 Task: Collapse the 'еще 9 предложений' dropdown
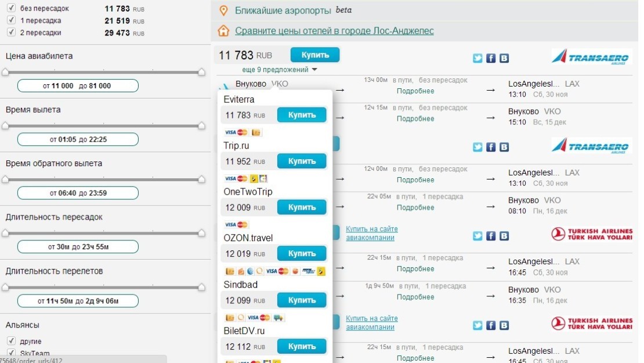(x=280, y=70)
